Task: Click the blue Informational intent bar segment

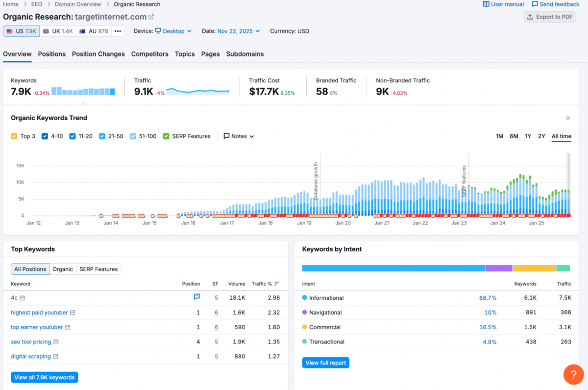Action: pyautogui.click(x=393, y=268)
